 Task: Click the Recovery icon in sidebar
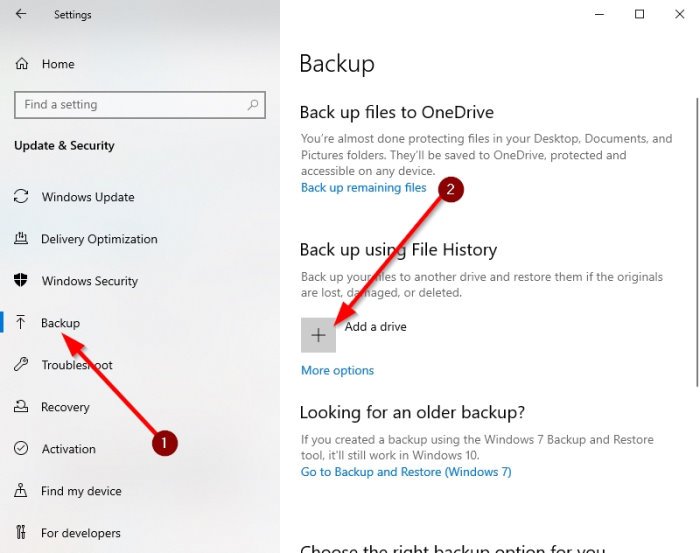[x=21, y=406]
